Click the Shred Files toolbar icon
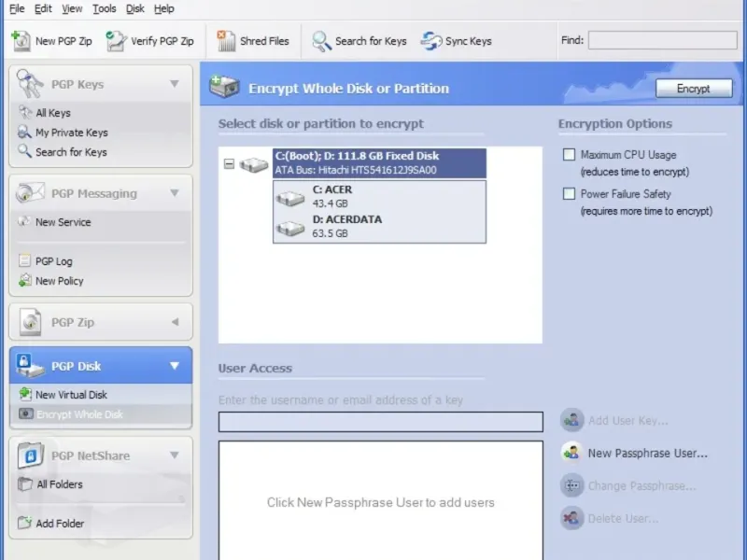747x560 pixels. click(226, 41)
